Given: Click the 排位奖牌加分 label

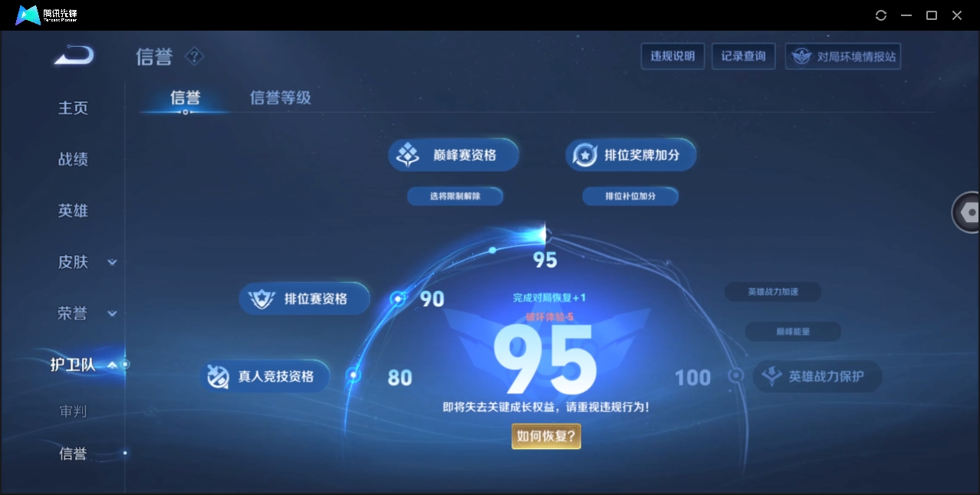Looking at the screenshot, I should (x=642, y=156).
